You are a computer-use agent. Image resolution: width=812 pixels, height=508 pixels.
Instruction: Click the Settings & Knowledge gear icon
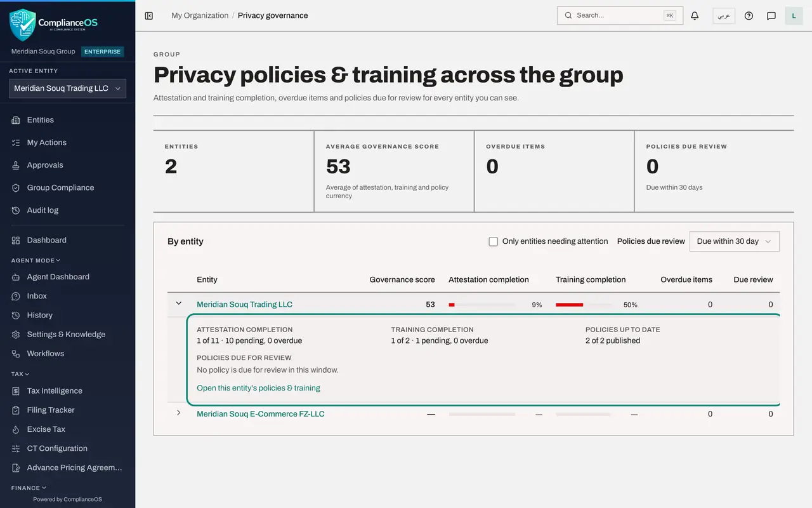[16, 335]
